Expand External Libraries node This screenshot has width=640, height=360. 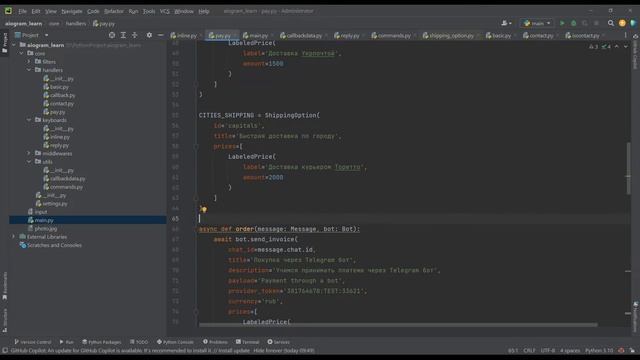14,237
